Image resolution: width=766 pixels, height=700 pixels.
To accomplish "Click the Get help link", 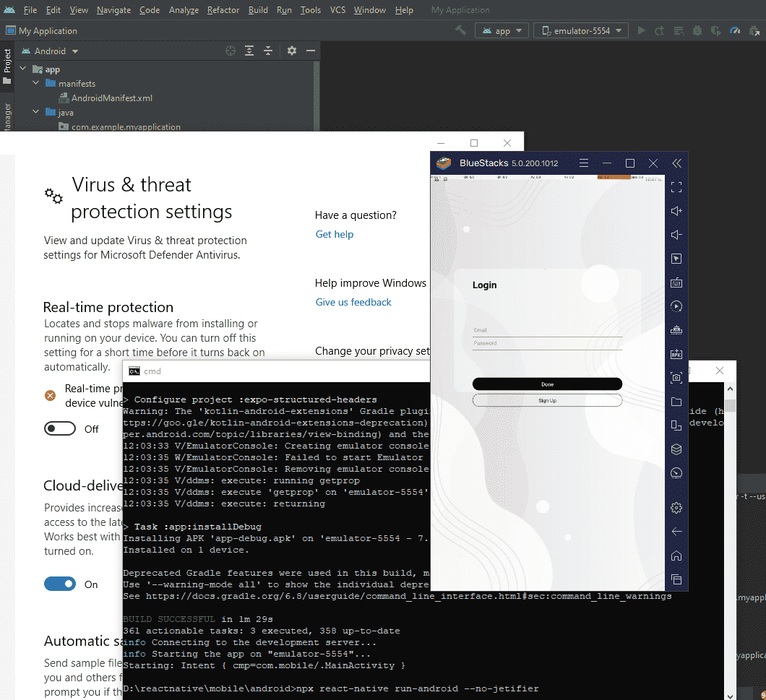I will pos(335,234).
